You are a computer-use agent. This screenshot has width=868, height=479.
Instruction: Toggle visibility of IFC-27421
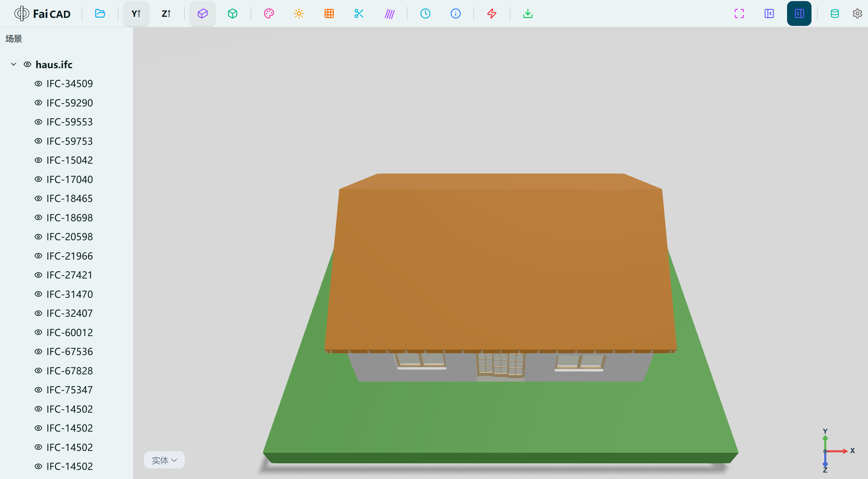[x=38, y=275]
